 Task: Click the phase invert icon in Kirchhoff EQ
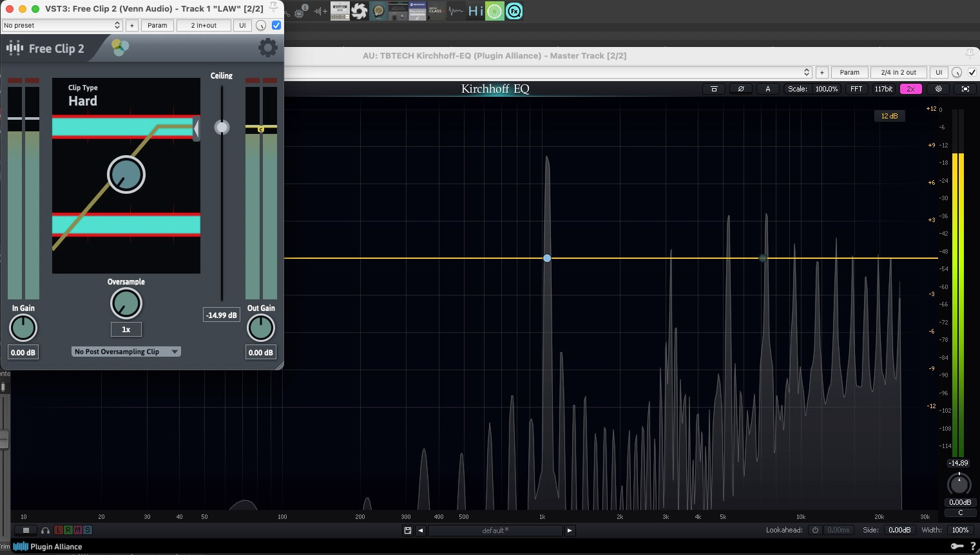pos(740,89)
